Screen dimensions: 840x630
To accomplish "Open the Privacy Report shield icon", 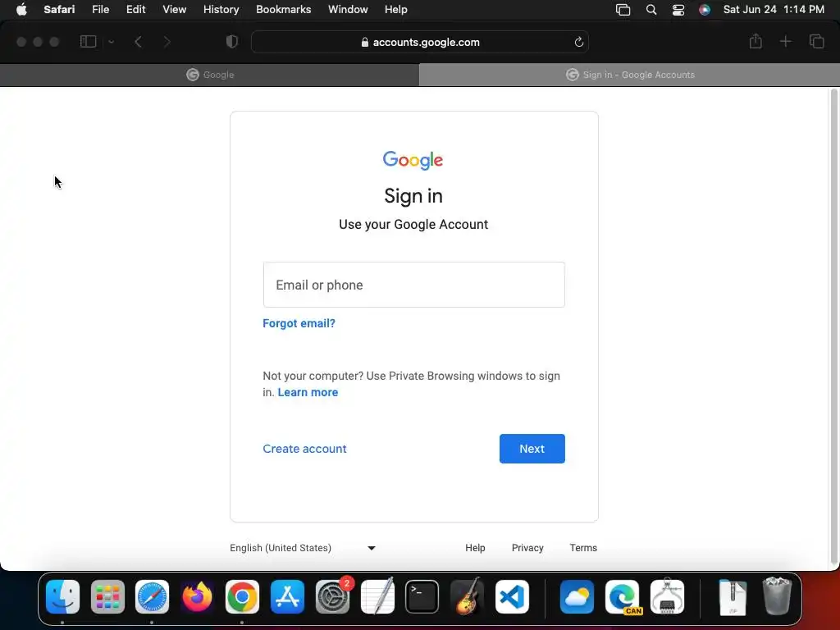I will click(x=231, y=42).
